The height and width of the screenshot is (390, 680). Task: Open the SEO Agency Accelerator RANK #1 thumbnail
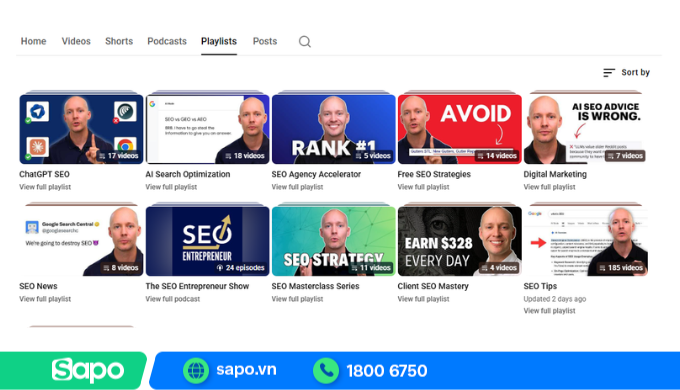(x=333, y=129)
